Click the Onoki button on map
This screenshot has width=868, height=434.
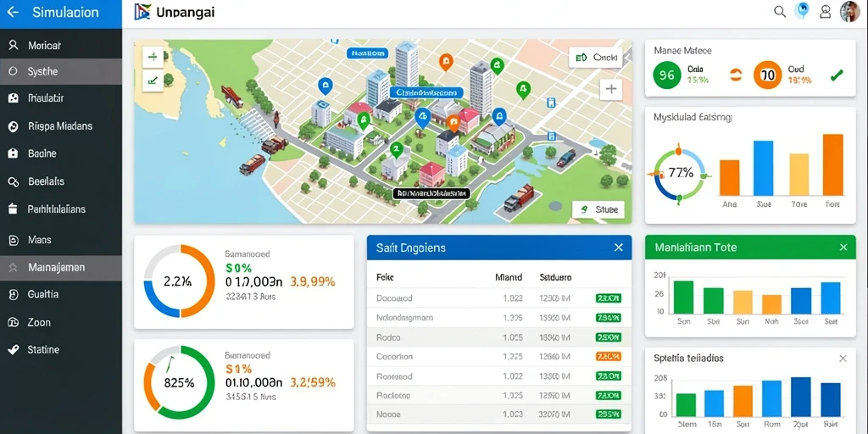coord(596,57)
